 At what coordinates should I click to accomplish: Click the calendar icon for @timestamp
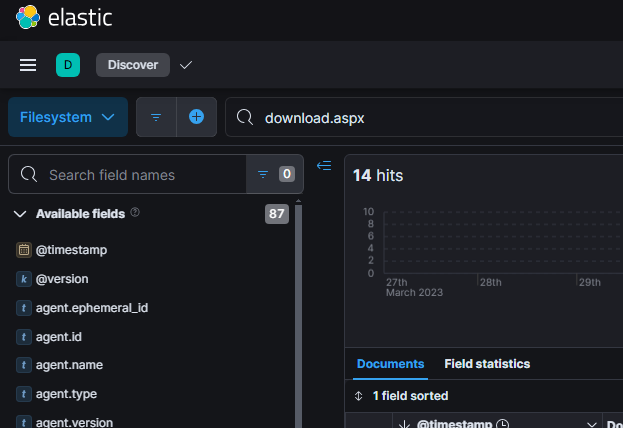[x=24, y=250]
